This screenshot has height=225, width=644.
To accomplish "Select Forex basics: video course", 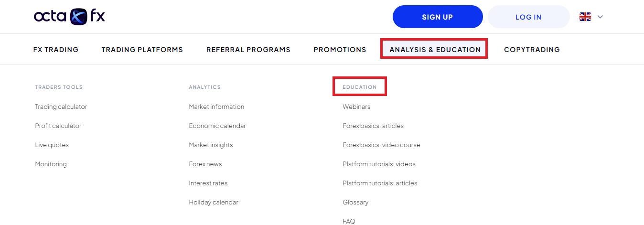I will (381, 145).
